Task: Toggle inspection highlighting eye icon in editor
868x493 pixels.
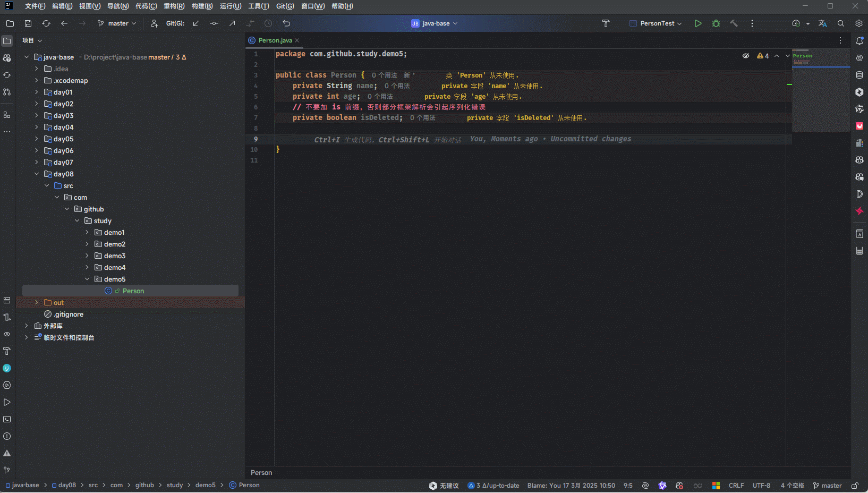Action: click(x=746, y=56)
